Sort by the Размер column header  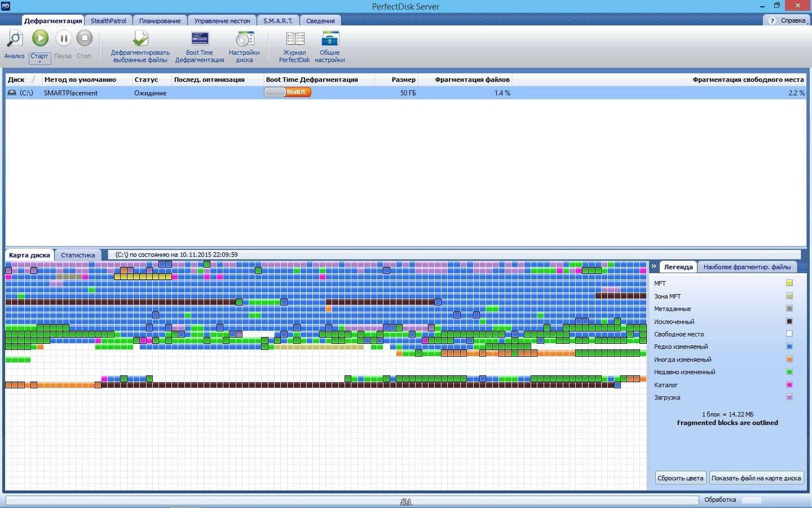(396, 80)
